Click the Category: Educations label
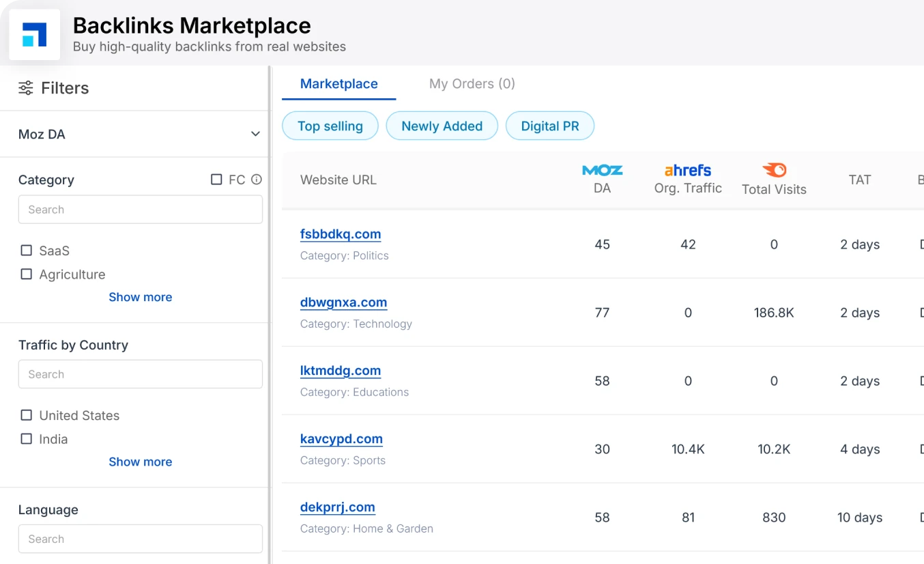924x564 pixels. (x=355, y=392)
